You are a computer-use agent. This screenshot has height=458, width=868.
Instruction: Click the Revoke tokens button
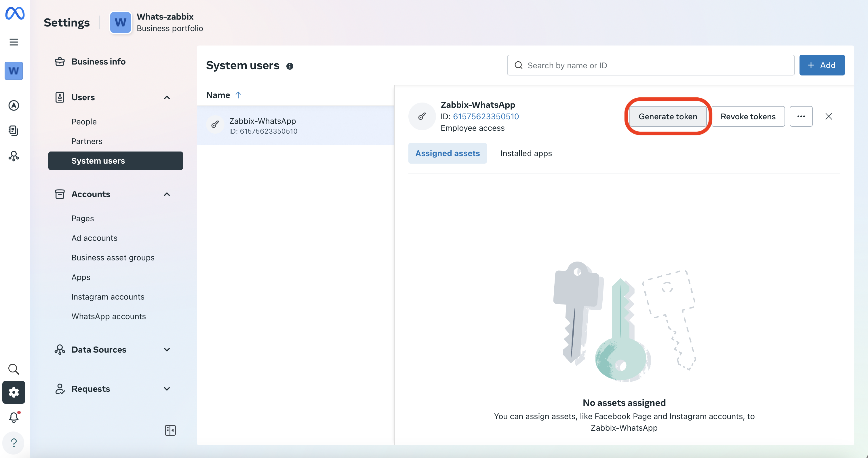point(748,116)
